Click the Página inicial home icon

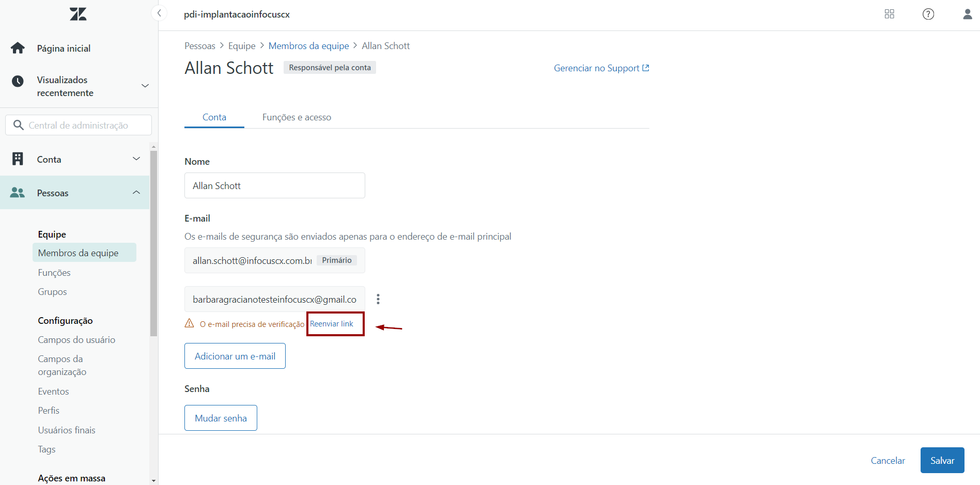tap(18, 48)
